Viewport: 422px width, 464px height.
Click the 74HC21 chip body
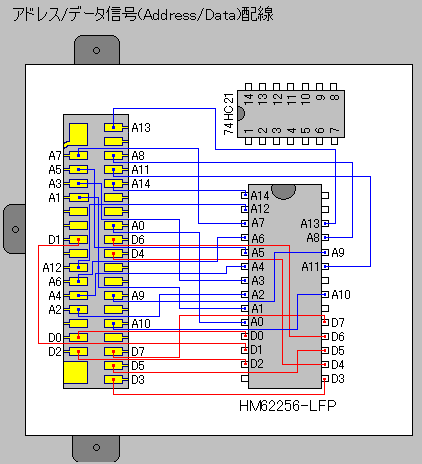point(291,114)
